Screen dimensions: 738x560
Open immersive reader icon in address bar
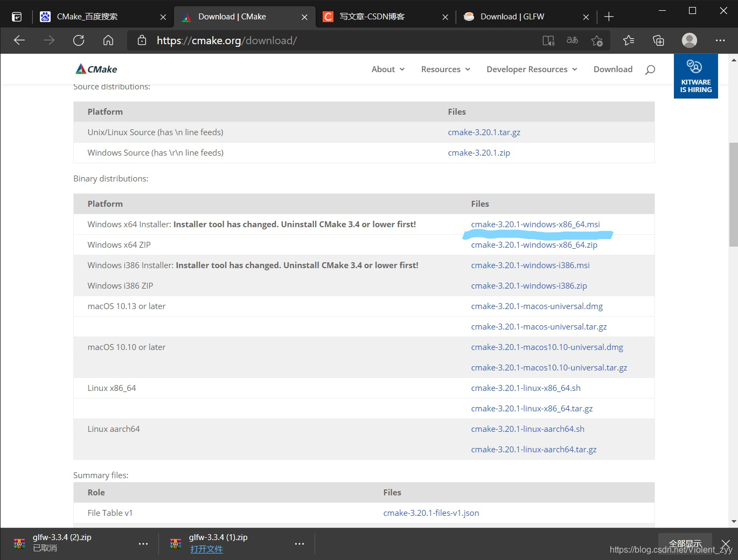click(548, 40)
